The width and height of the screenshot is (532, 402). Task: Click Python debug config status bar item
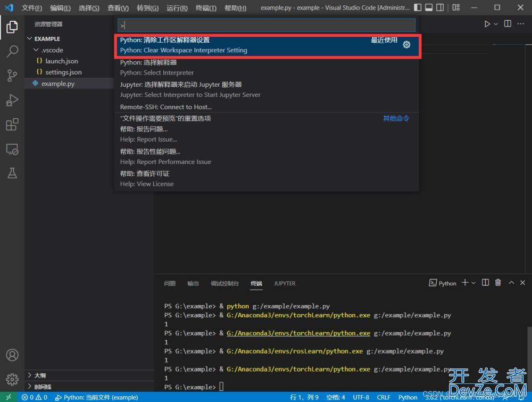[97, 397]
